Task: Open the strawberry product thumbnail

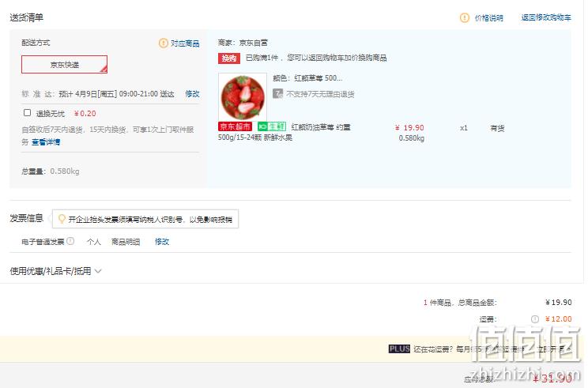Action: point(243,97)
